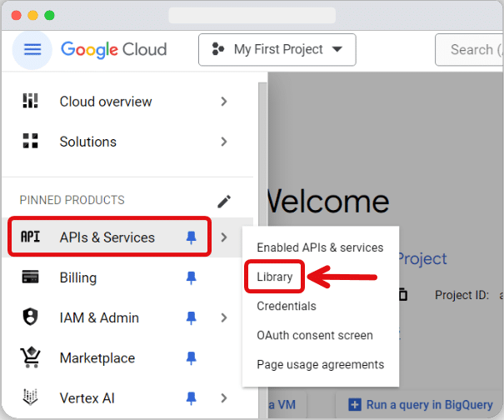The image size is (504, 420).
Task: Unpin APIs & Services using pin icon
Action: pos(192,237)
